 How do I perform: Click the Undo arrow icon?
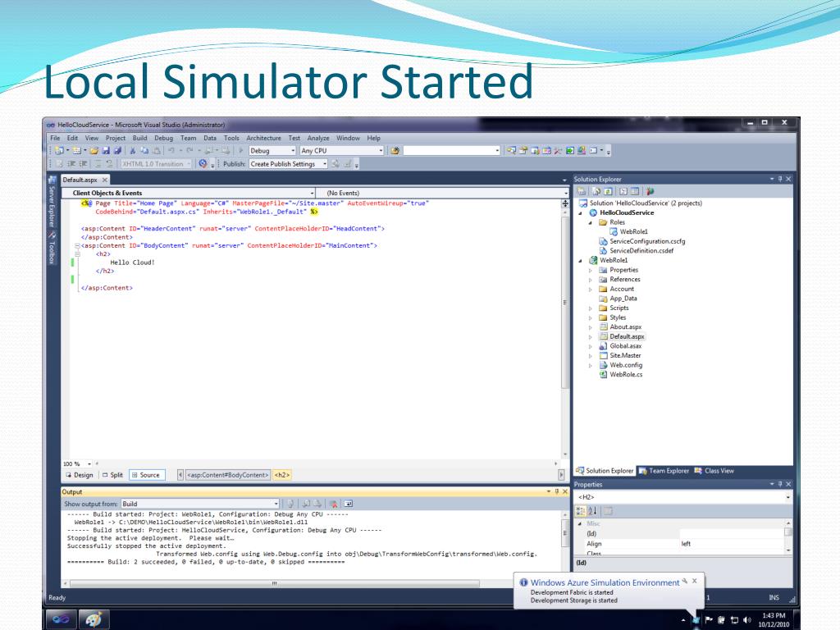point(171,151)
